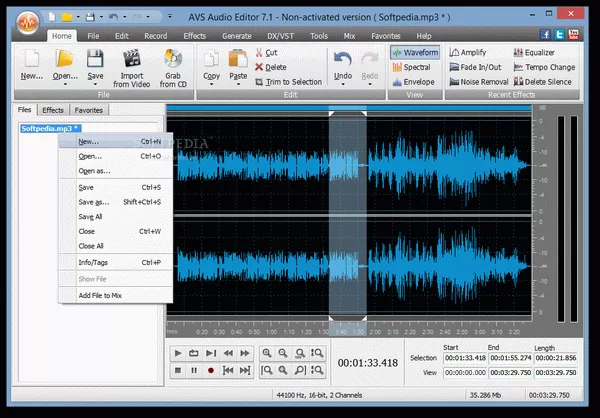600x418 pixels.
Task: Start recording with the red Record button
Action: pyautogui.click(x=210, y=370)
